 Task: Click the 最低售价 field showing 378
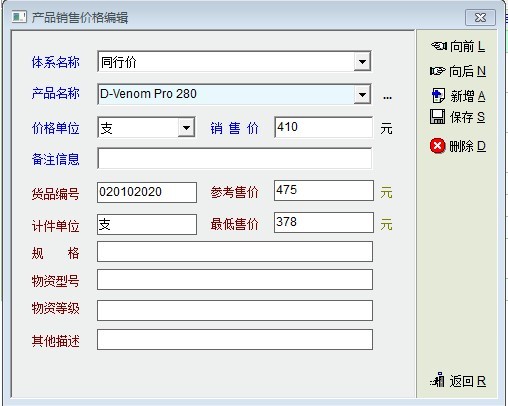pyautogui.click(x=324, y=222)
